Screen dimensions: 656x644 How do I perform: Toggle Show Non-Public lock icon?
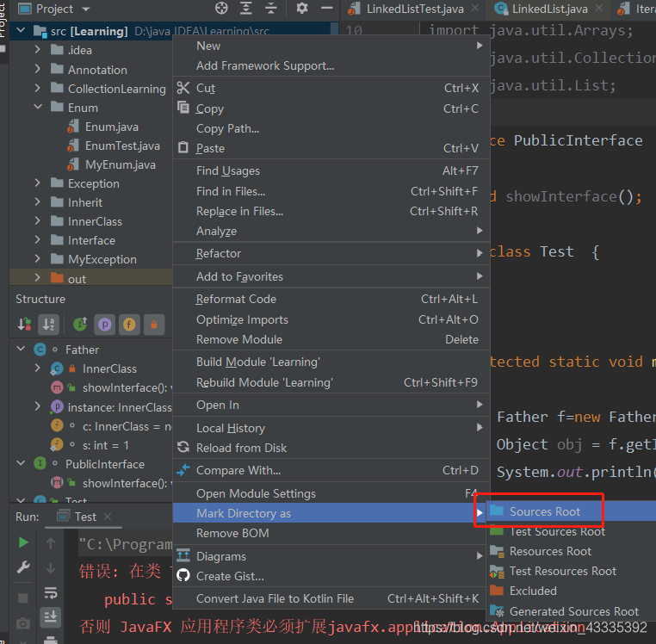(x=154, y=325)
